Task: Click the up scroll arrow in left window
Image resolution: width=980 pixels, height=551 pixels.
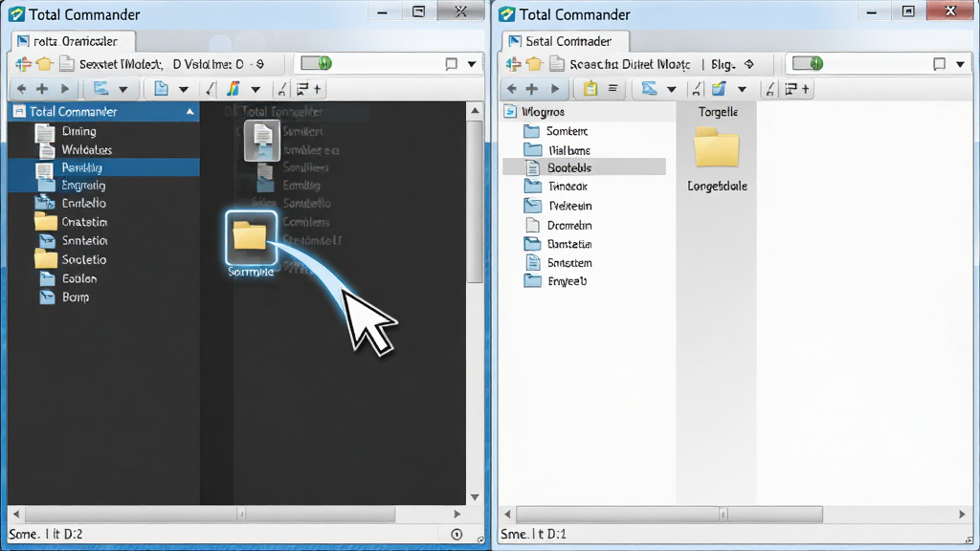Action: [475, 111]
